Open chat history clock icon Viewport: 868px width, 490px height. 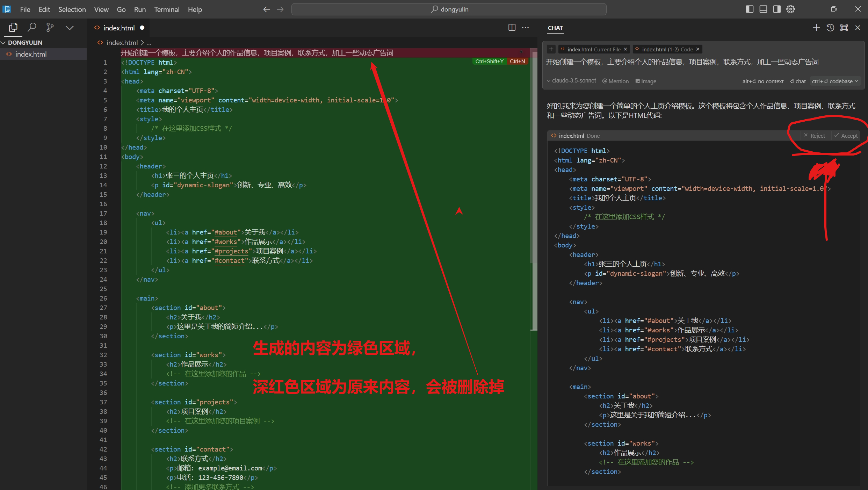830,28
